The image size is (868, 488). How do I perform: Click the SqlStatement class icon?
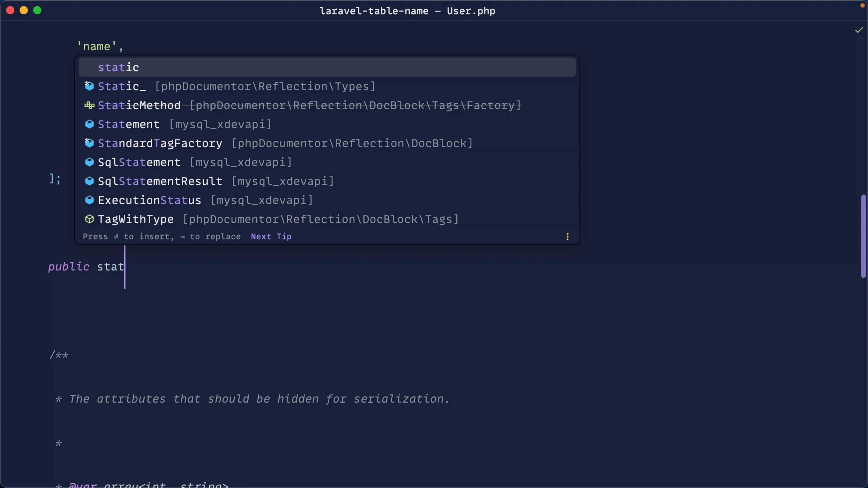coord(89,162)
